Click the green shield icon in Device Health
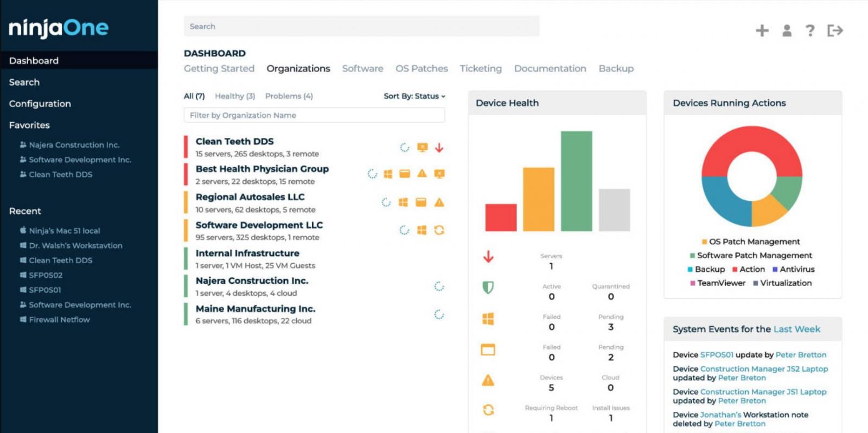 (x=488, y=287)
